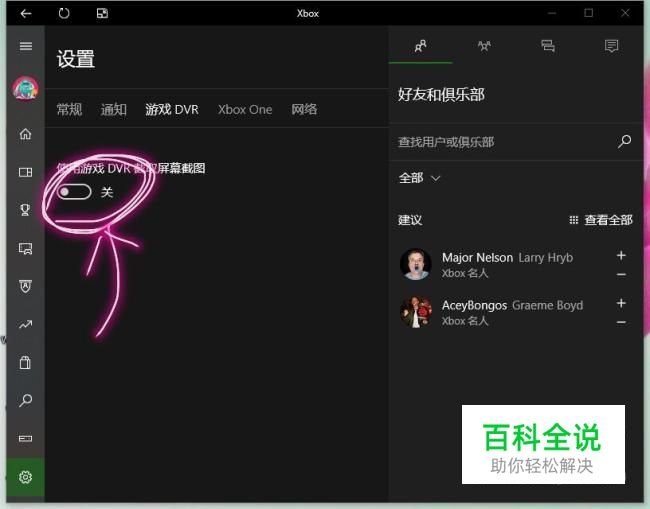Open Achievements trophy icon
Screen dimensions: 650x509
pyautogui.click(x=25, y=210)
